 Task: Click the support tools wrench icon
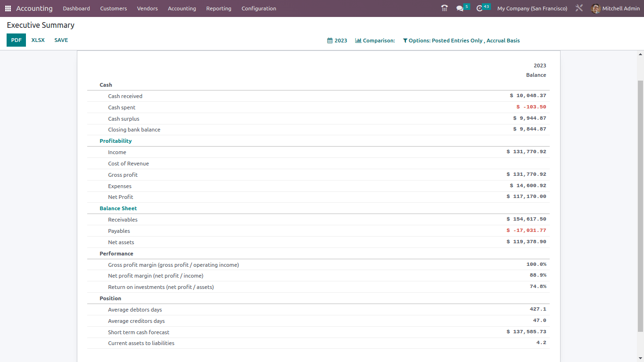pos(579,8)
